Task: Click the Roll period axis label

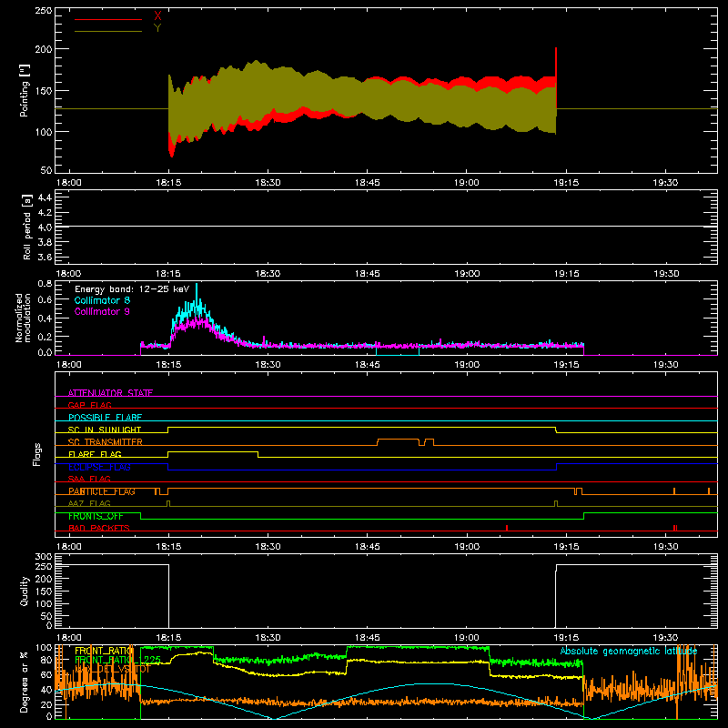Action: (x=26, y=227)
